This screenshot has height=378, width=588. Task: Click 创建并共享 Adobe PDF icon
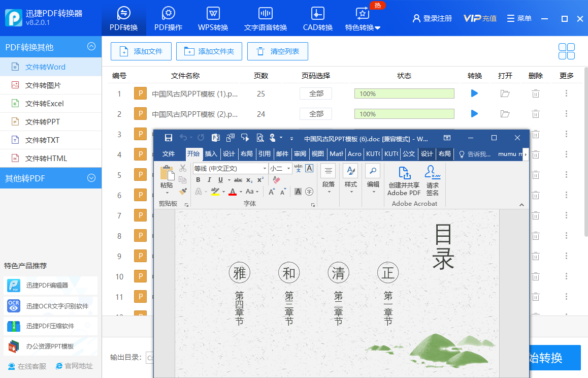coord(404,181)
